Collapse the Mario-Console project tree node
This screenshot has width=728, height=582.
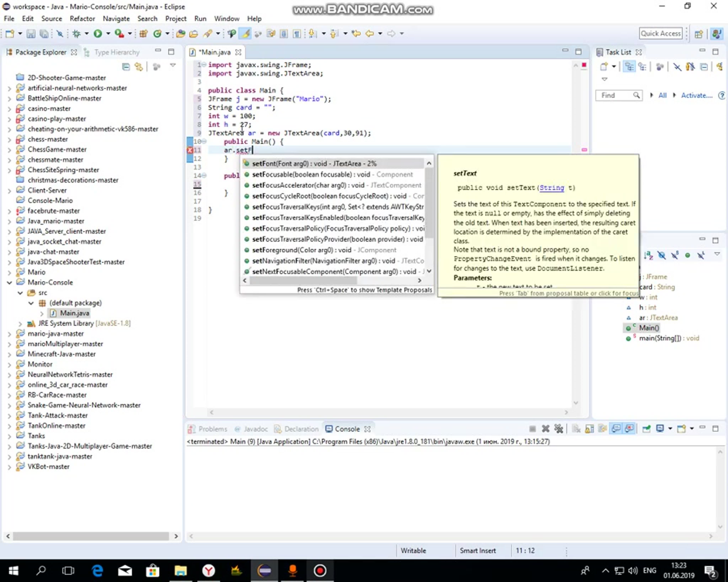[x=9, y=282]
